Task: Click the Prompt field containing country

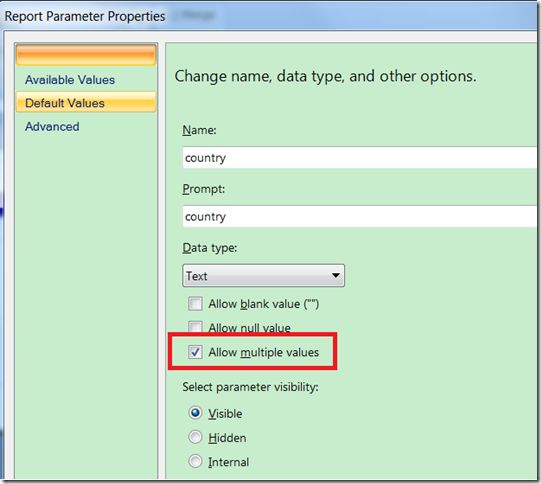Action: click(360, 216)
